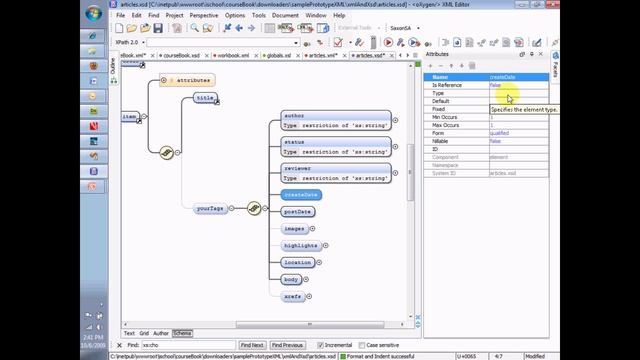
Task: Click the sequence compositor icon next to yourTags
Action: coord(254,208)
